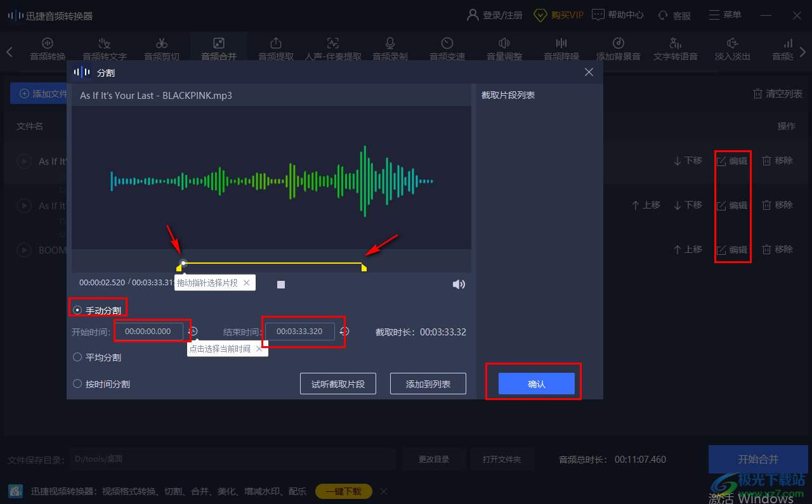This screenshot has width=812, height=504.
Task: Move first file down with 下移
Action: coord(688,161)
